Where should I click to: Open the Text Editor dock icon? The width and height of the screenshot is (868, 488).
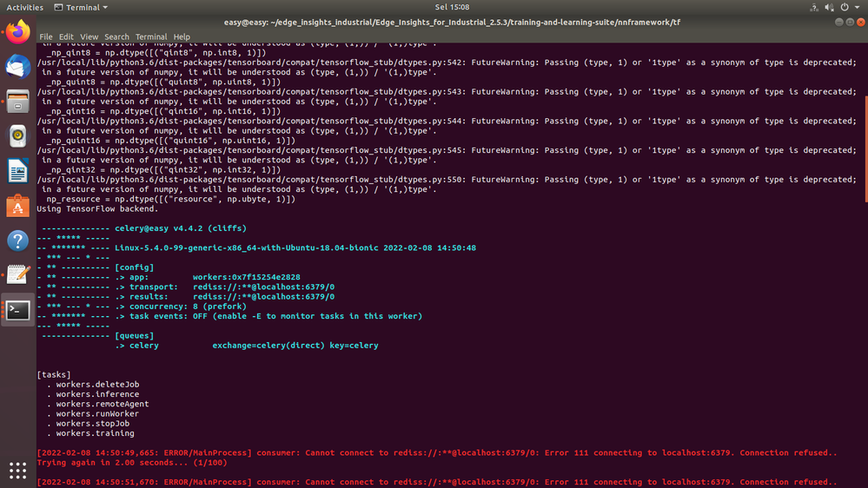click(17, 275)
